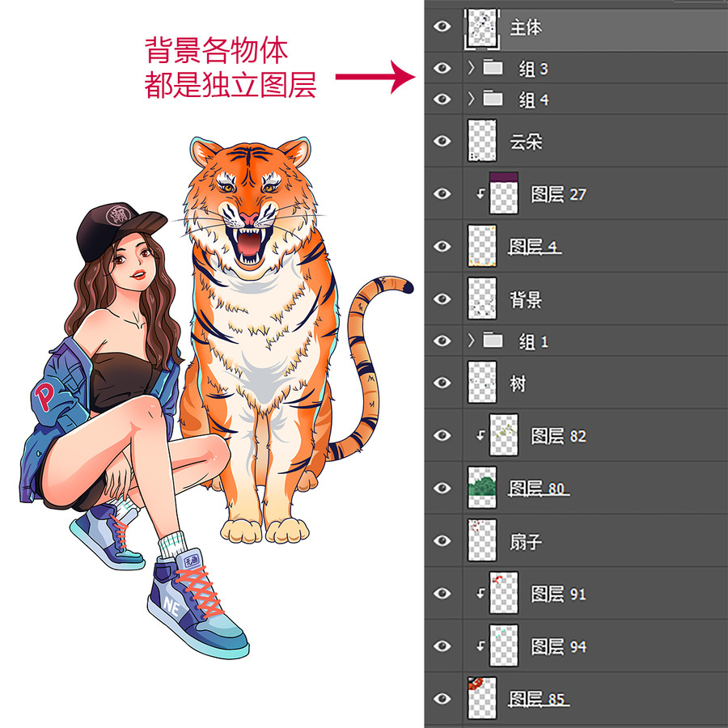Select layer name 云朵
Viewport: 728px width, 728px height.
coord(526,142)
